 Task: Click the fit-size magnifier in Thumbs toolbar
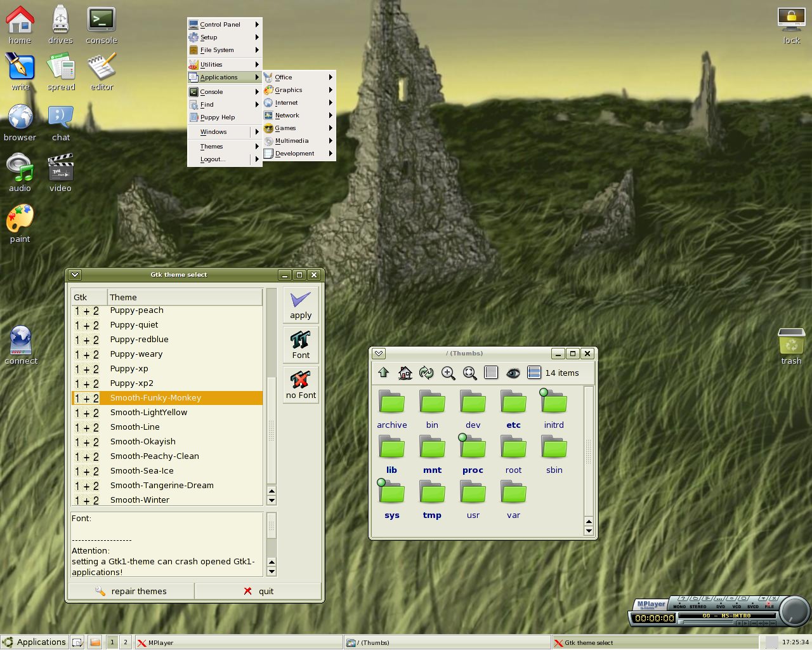[x=469, y=373]
